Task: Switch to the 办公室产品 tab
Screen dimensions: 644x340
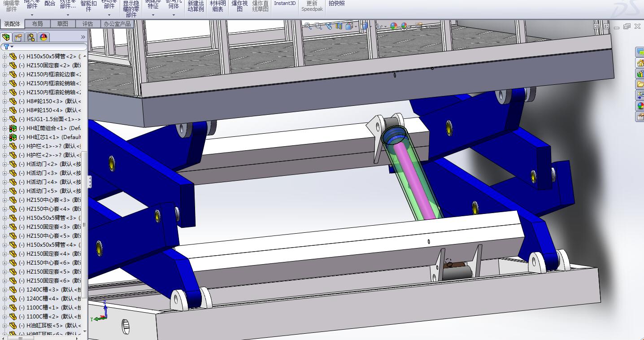Action: 117,24
